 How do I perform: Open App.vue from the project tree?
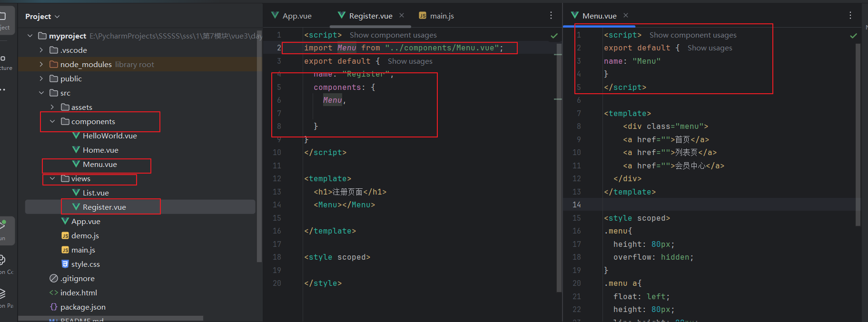(86, 221)
